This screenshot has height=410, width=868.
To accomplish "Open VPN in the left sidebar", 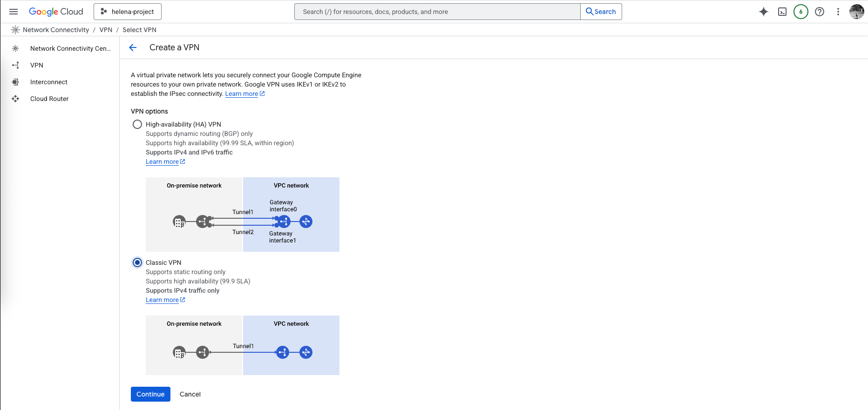I will click(37, 65).
